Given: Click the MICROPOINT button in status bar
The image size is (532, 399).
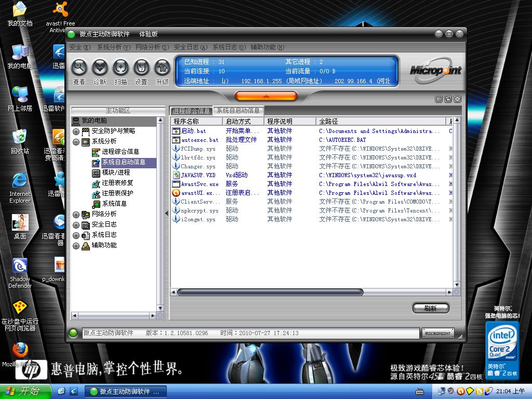Looking at the screenshot, I should coord(437,333).
